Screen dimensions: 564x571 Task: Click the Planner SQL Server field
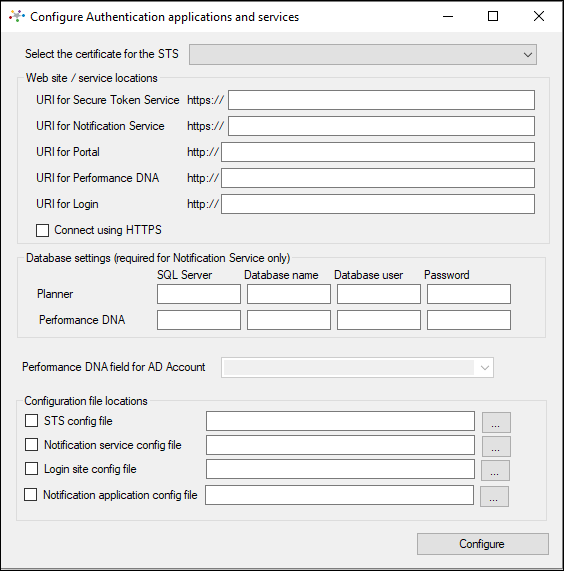pos(199,294)
